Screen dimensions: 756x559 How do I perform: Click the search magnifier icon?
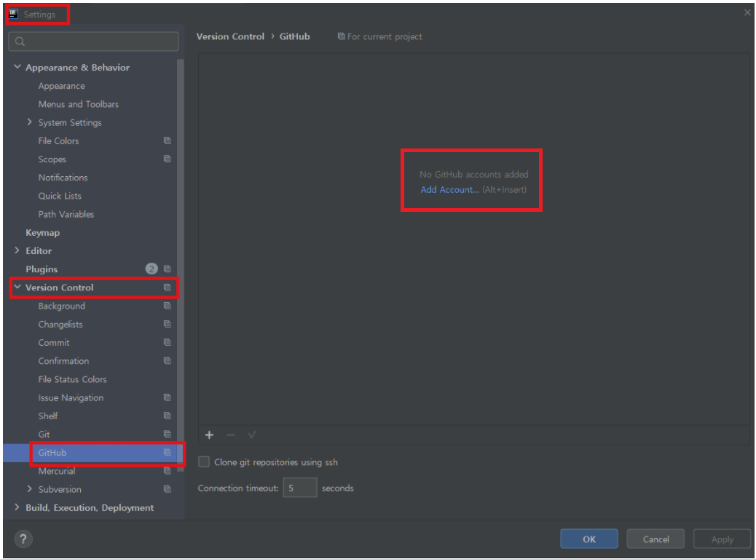pyautogui.click(x=20, y=41)
